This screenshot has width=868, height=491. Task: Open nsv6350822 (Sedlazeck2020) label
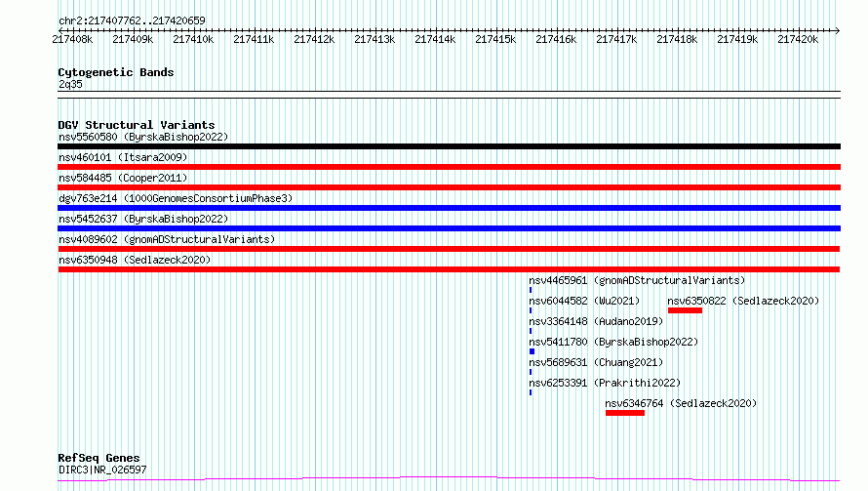[743, 301]
